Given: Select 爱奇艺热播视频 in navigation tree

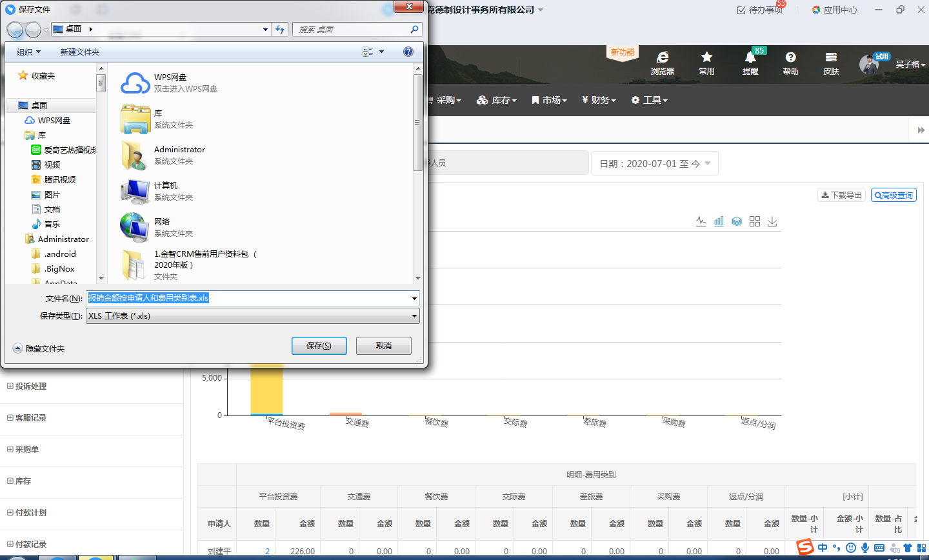Looking at the screenshot, I should point(63,150).
